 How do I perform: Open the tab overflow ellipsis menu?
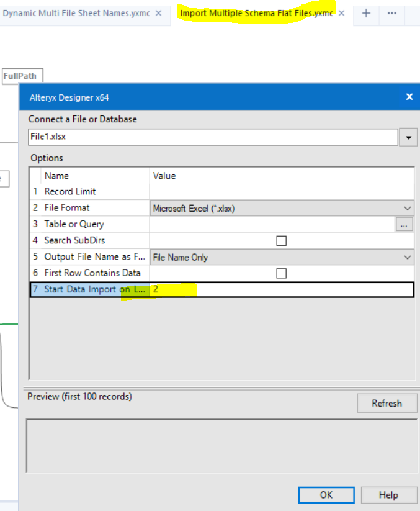[x=391, y=13]
